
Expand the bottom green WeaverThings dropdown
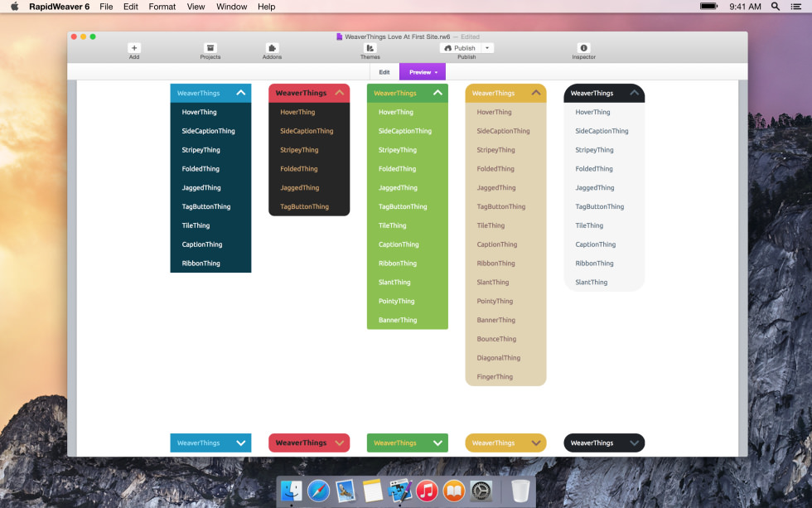tap(408, 443)
